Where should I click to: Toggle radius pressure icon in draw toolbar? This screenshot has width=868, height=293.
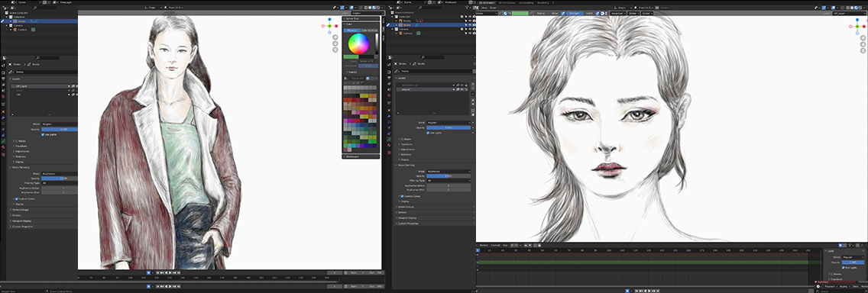[x=563, y=13]
